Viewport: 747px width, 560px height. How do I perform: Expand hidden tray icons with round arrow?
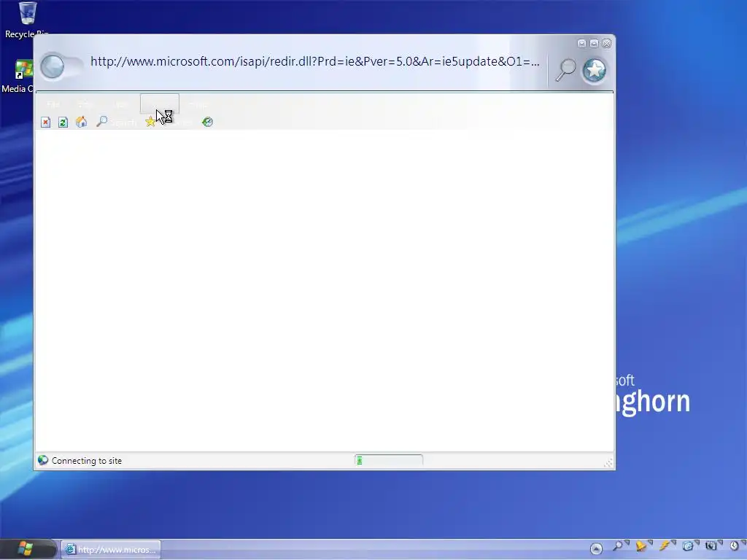(x=596, y=548)
